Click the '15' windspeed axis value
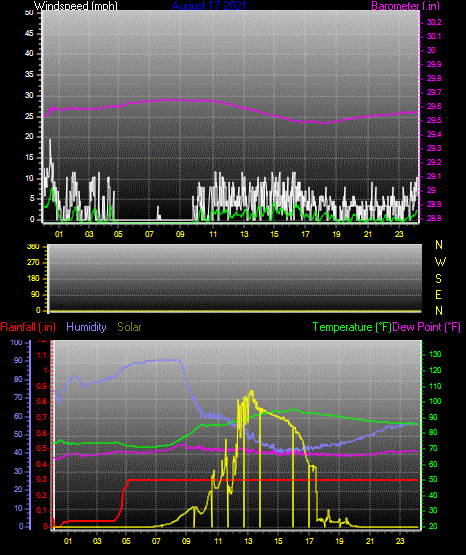This screenshot has height=555, width=466. (29, 158)
